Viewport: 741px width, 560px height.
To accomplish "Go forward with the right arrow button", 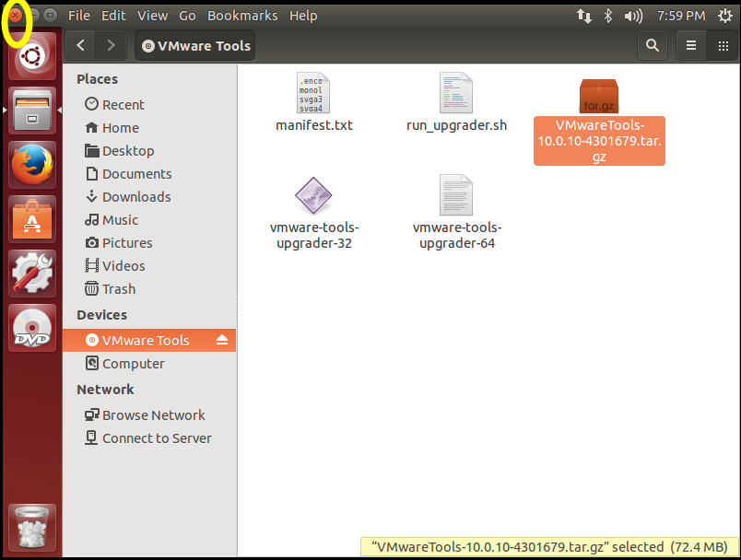I will (111, 45).
